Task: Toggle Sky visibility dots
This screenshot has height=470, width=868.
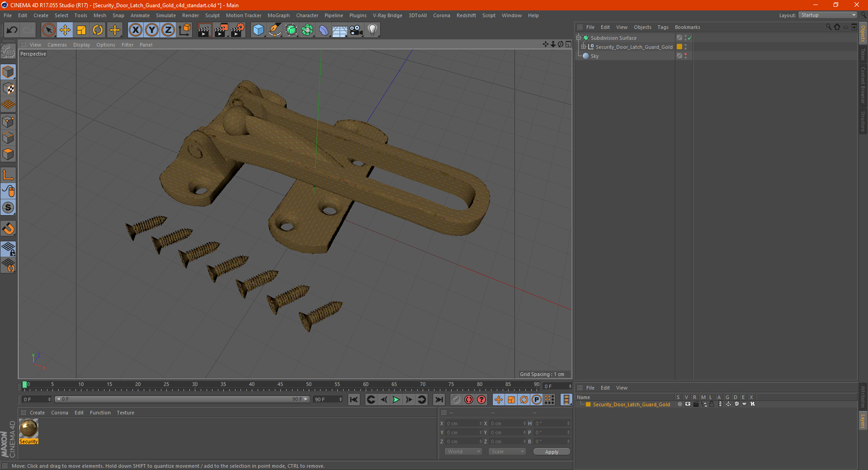Action: click(686, 56)
